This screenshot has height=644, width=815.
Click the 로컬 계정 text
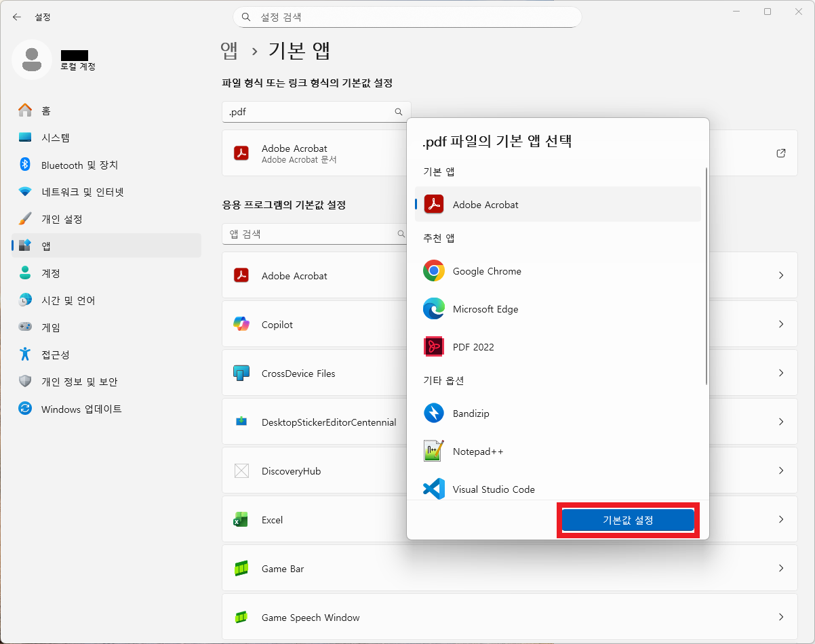78,66
